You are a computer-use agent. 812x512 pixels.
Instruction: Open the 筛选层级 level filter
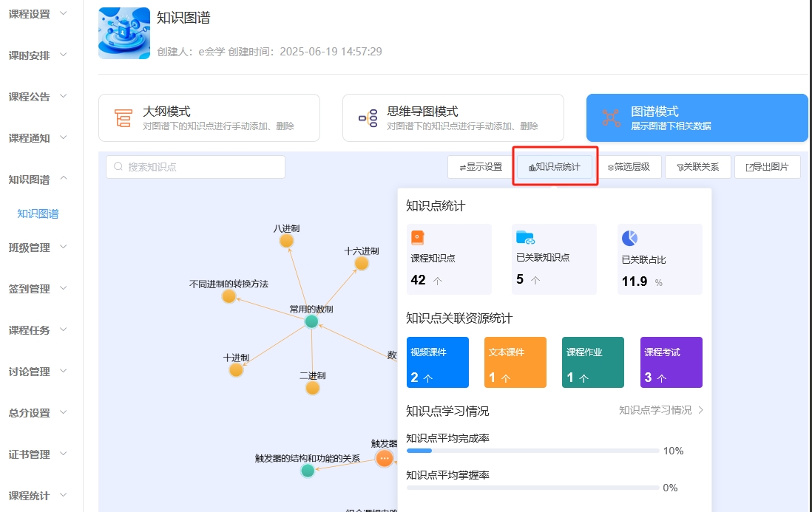click(x=629, y=167)
